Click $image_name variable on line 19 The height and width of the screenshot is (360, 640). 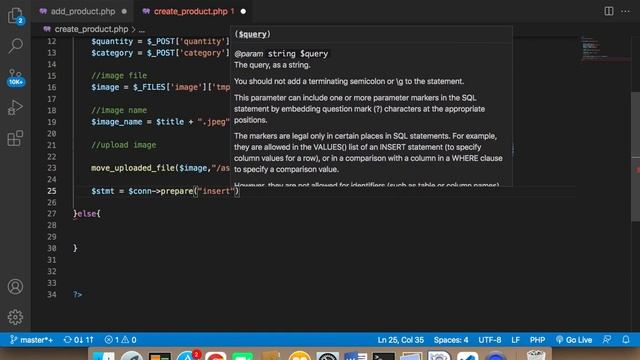[x=117, y=122]
